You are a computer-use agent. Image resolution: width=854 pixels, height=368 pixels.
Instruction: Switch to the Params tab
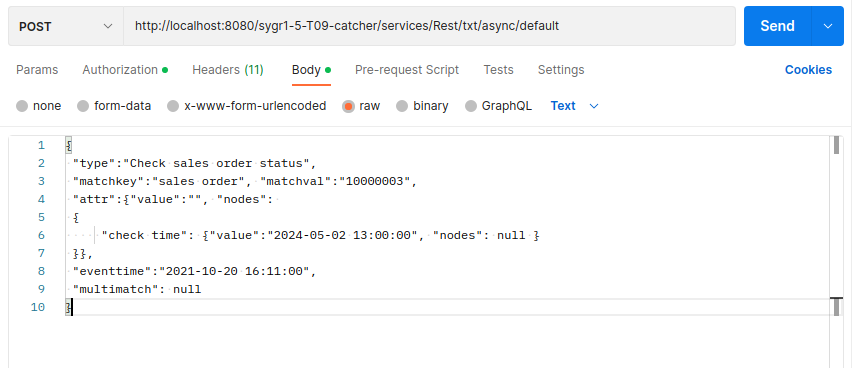pyautogui.click(x=37, y=70)
